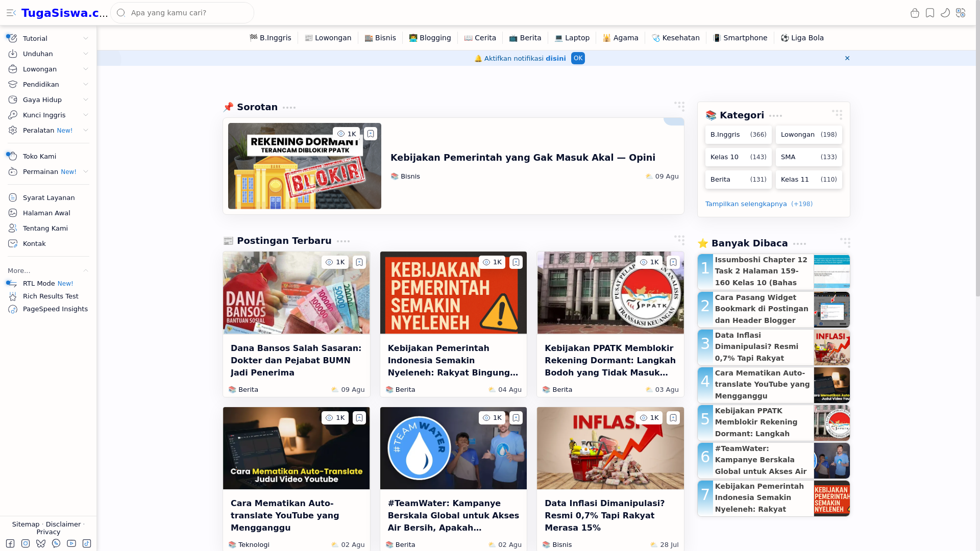980x551 pixels.
Task: Click the Syarat Layanan sidebar icon
Action: click(13, 198)
